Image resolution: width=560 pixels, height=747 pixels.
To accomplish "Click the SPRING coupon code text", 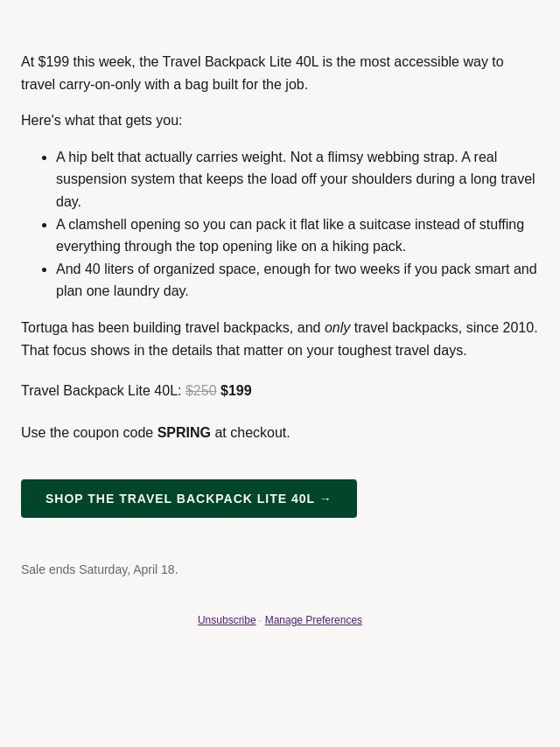I will [184, 432].
